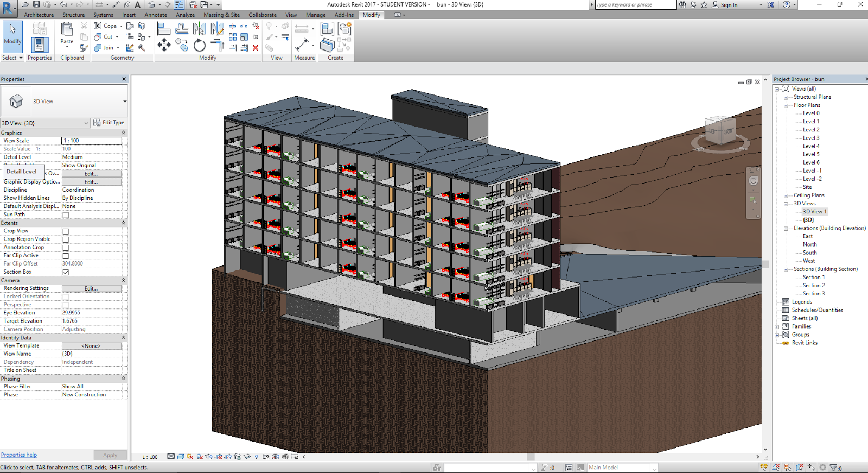Enable the Crop View checkbox
Screen dimensions: 868x473
66,231
